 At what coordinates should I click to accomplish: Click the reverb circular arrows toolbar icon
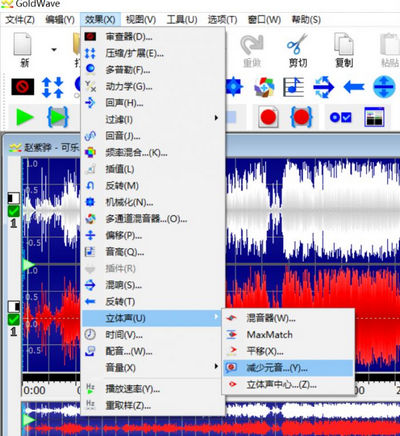coord(323,87)
